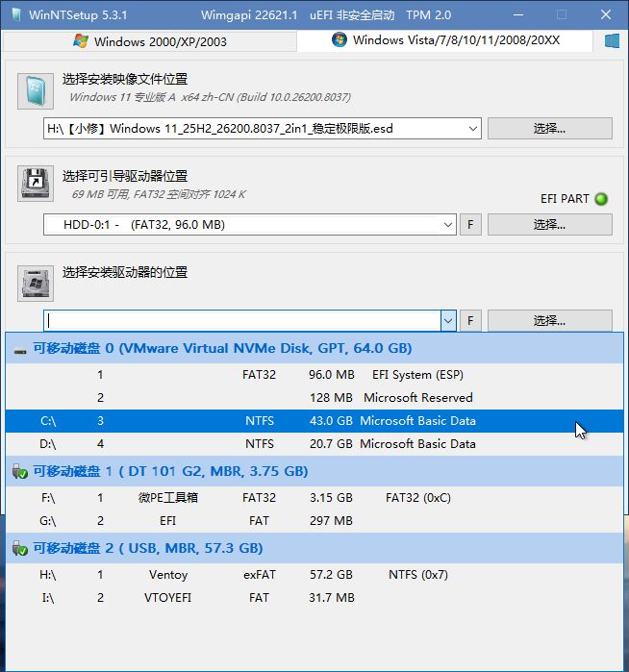This screenshot has height=672, width=629.
Task: Close the WinNTSetup window
Action: coord(605,14)
